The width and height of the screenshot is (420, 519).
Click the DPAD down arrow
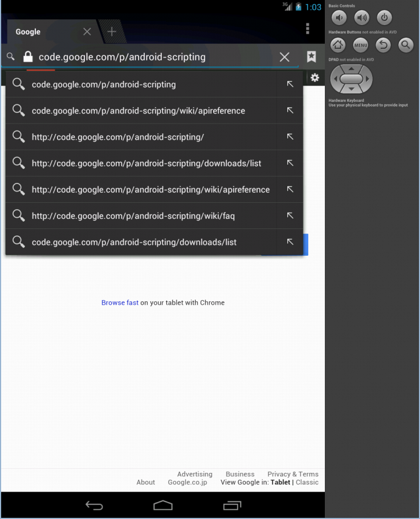tap(351, 89)
